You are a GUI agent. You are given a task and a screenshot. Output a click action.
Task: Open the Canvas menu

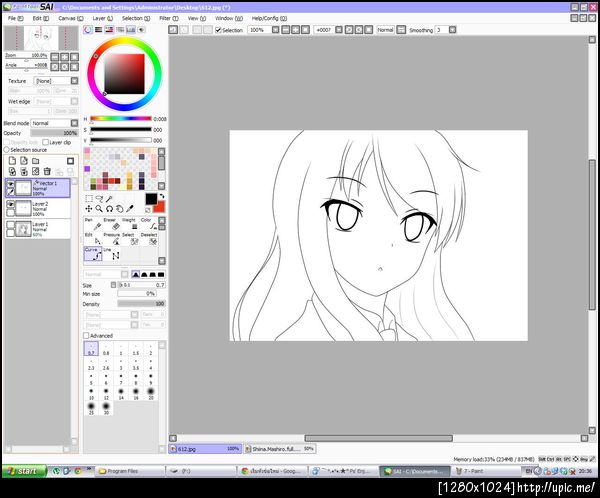coord(71,18)
